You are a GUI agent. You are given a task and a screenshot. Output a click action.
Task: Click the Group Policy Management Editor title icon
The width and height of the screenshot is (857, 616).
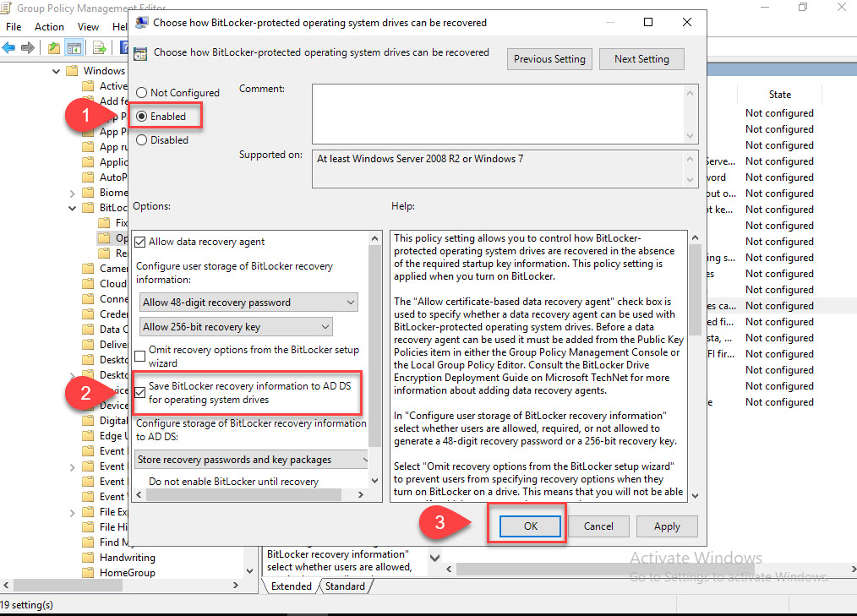(6, 8)
